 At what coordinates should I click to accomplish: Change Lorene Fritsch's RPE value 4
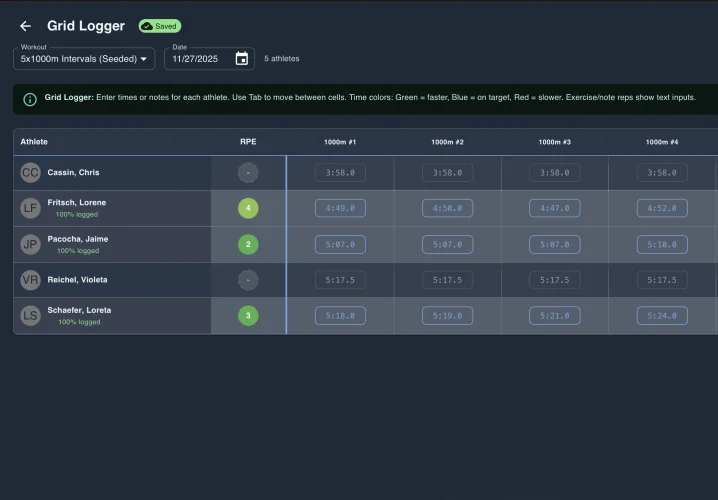coord(248,208)
